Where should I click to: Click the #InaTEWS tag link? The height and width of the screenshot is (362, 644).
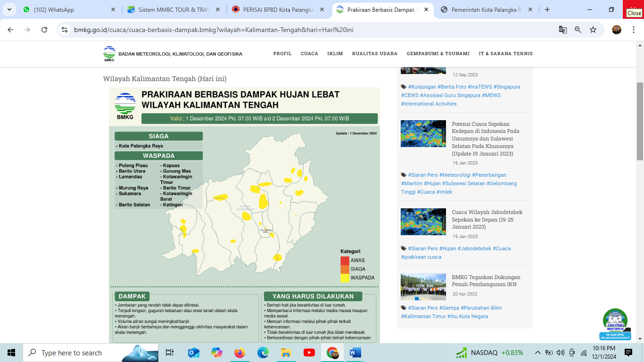pyautogui.click(x=479, y=87)
